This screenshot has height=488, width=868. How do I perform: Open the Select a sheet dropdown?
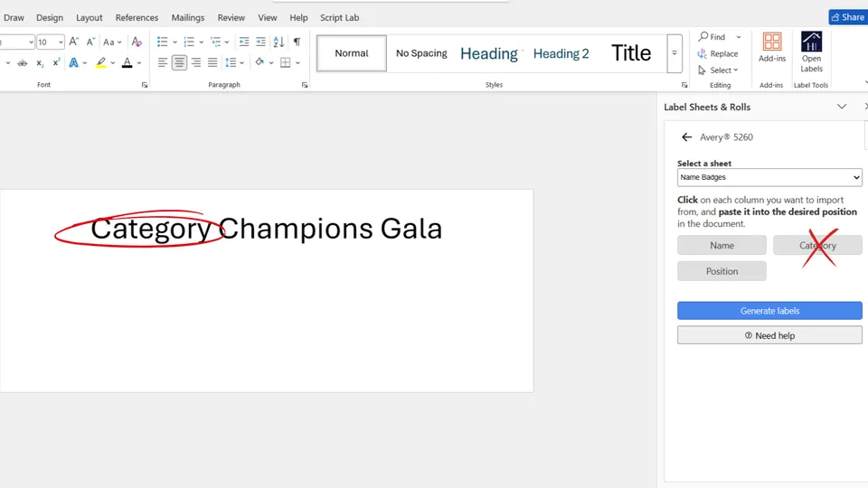coord(769,177)
